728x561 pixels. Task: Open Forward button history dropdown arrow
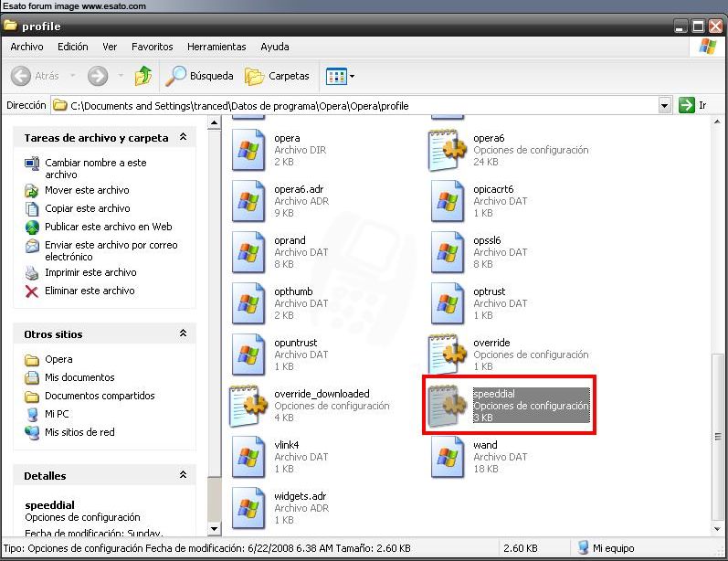[121, 76]
